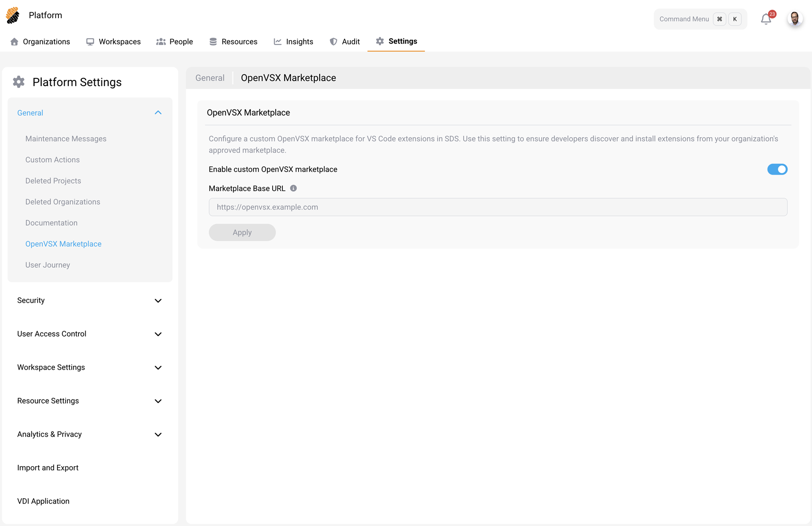
Task: Click the Platform title text
Action: click(x=45, y=15)
